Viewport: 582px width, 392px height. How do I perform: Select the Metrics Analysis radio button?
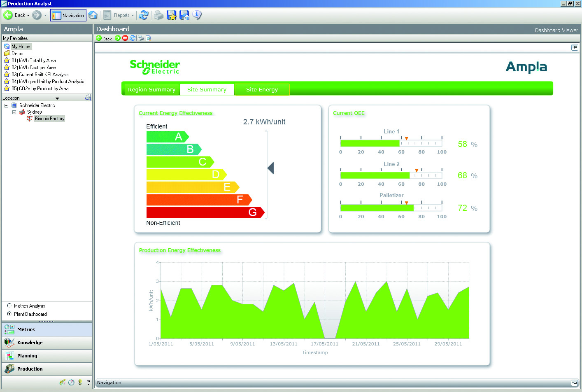(x=9, y=306)
